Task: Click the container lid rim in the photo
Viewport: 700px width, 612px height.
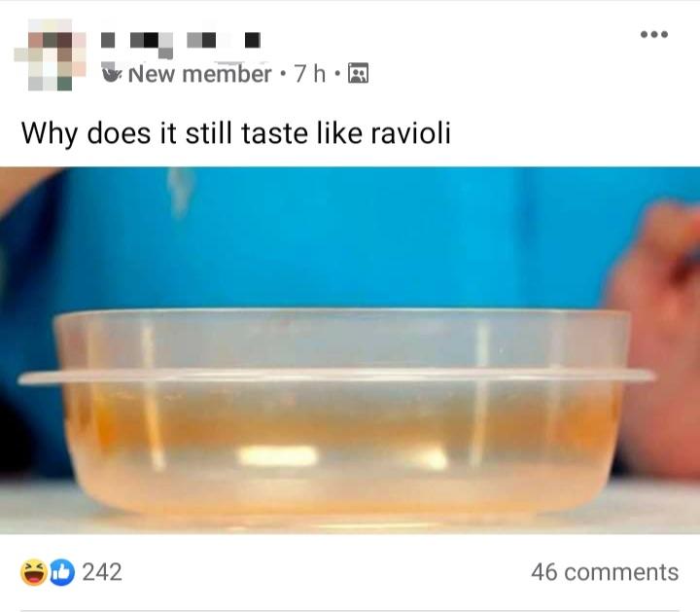Action: 337,377
